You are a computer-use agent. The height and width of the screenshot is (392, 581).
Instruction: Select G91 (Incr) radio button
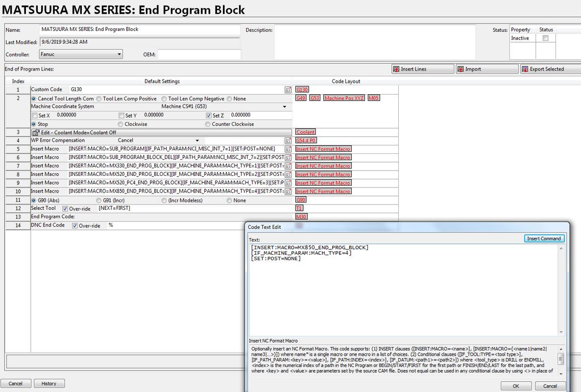(99, 200)
